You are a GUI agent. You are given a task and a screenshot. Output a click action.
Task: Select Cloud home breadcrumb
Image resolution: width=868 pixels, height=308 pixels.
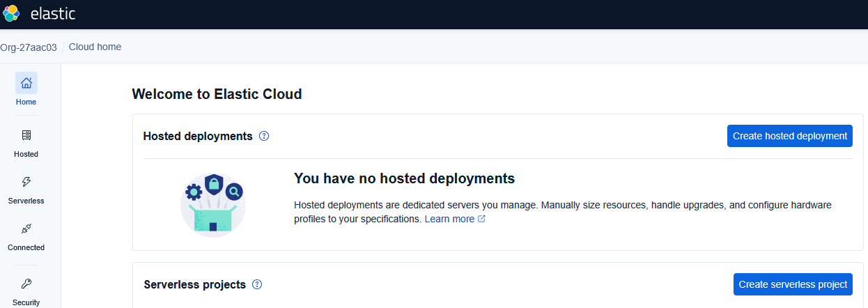pos(95,47)
